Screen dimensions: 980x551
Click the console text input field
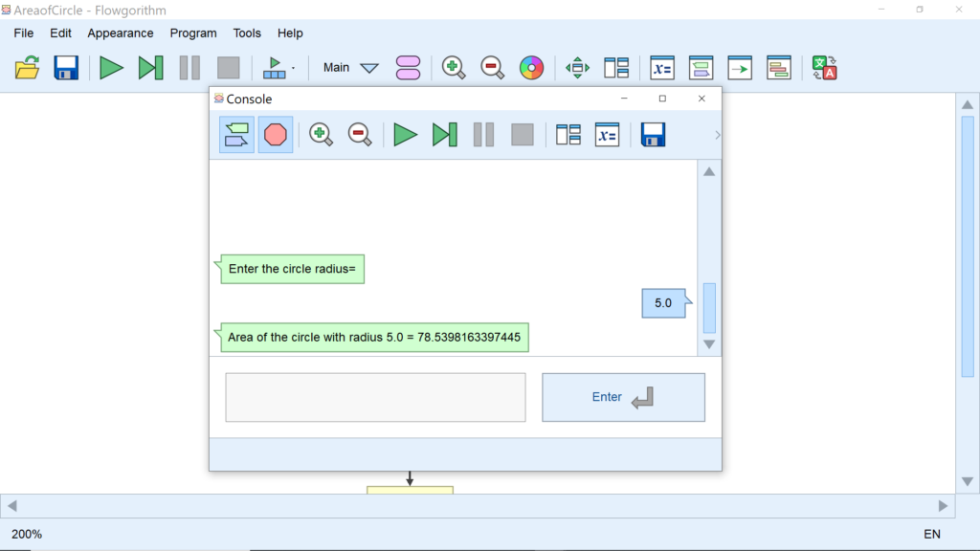(x=375, y=397)
